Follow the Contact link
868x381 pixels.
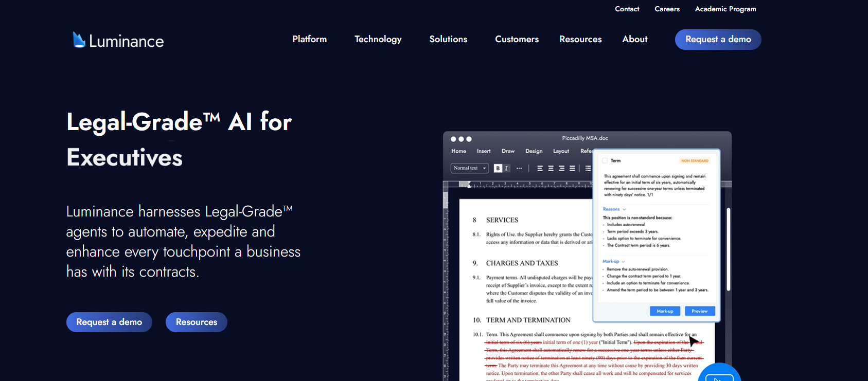[627, 9]
